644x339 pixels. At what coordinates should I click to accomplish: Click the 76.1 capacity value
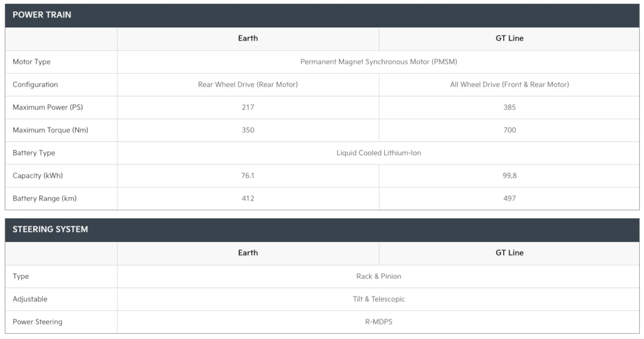(x=247, y=176)
